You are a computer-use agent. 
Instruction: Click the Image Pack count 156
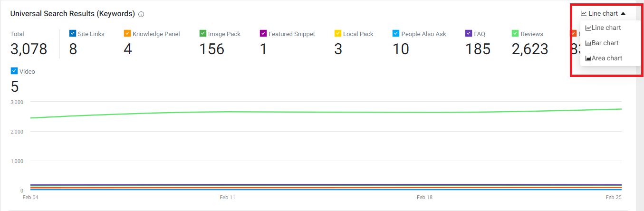(211, 49)
